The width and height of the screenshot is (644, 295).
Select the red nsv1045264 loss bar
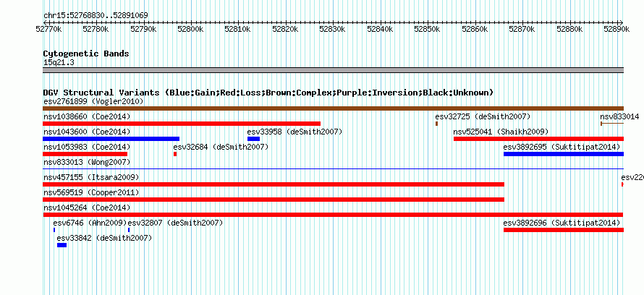tap(333, 215)
